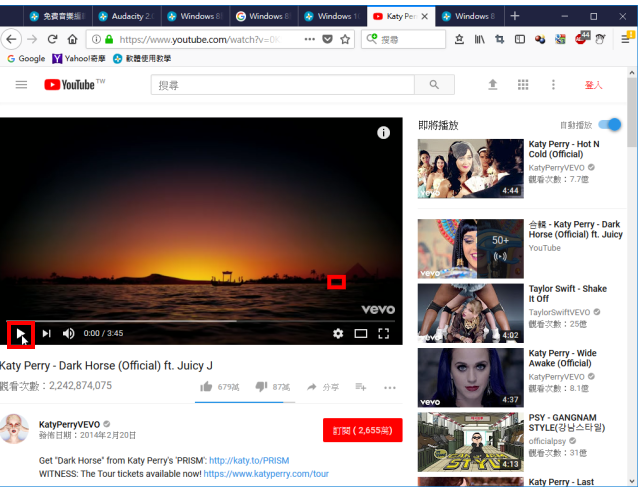Open officialpsy channel link

(x=547, y=441)
